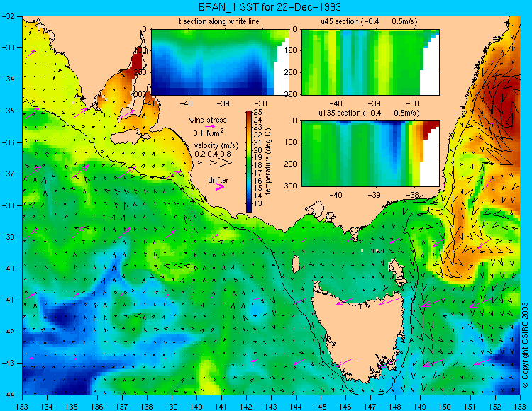The image size is (532, 411).
Task: Click the "150" longitude label on bottom axis
Action: coord(445,405)
